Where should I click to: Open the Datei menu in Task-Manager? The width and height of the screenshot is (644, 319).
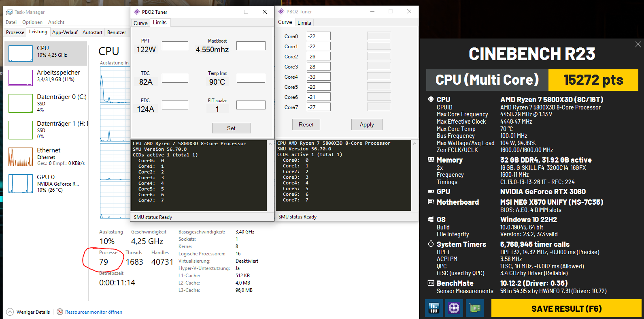tap(11, 22)
